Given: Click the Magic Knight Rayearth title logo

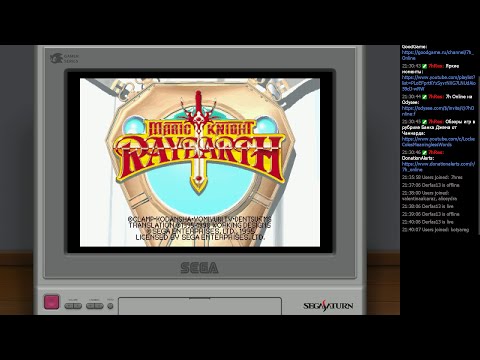Looking at the screenshot, I should 199,143.
